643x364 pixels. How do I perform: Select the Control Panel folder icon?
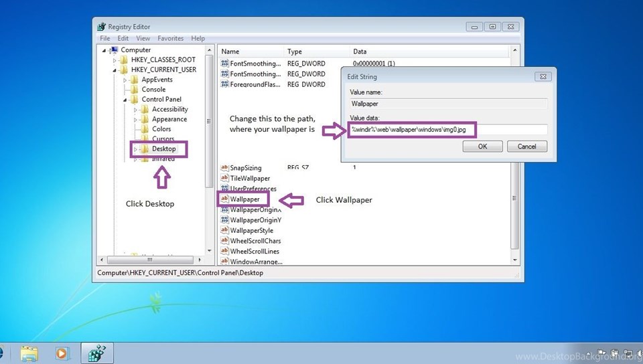[134, 99]
